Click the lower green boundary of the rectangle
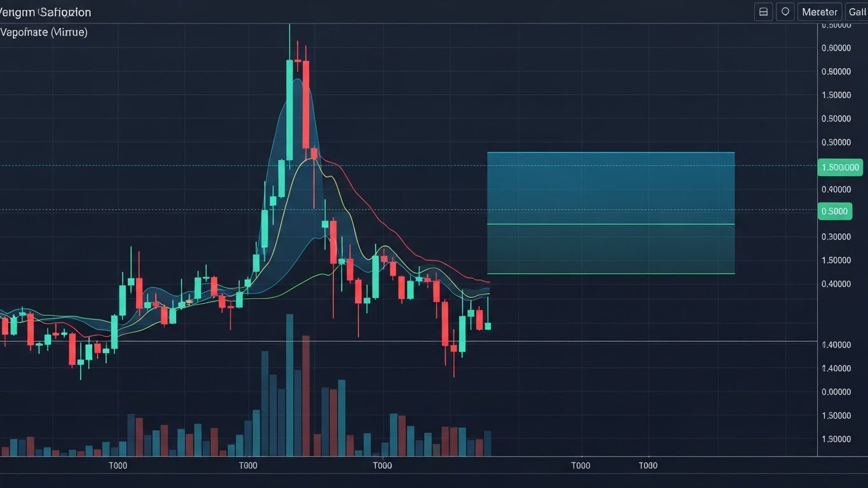 [x=610, y=274]
